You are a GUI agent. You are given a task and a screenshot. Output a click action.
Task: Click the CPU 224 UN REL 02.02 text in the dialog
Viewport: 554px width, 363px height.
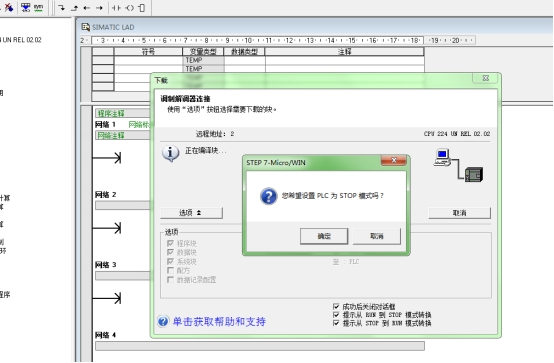tap(457, 134)
